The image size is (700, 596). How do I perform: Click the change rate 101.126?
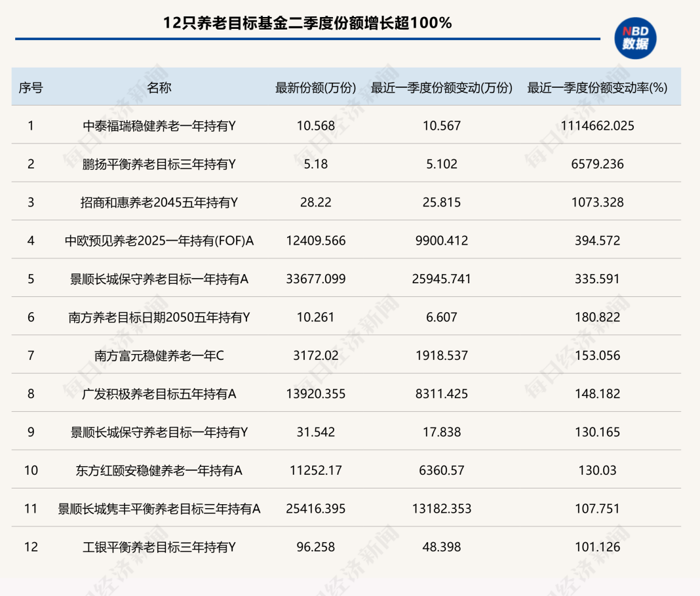(597, 547)
